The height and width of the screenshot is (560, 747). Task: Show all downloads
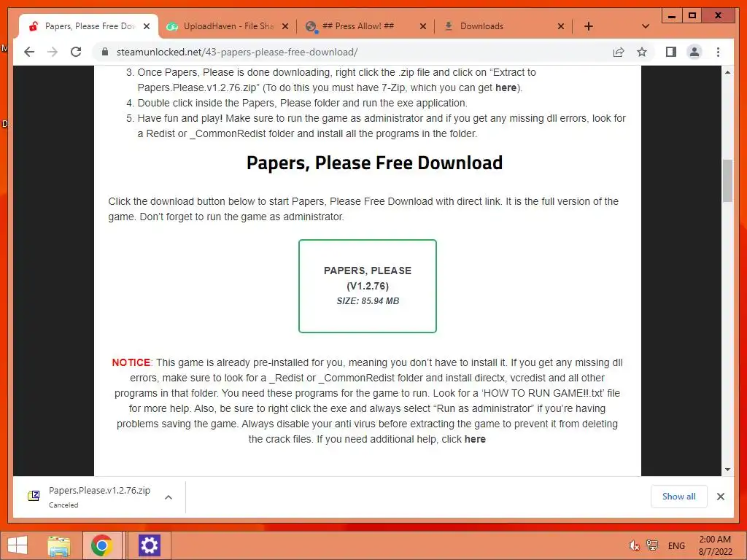point(679,496)
